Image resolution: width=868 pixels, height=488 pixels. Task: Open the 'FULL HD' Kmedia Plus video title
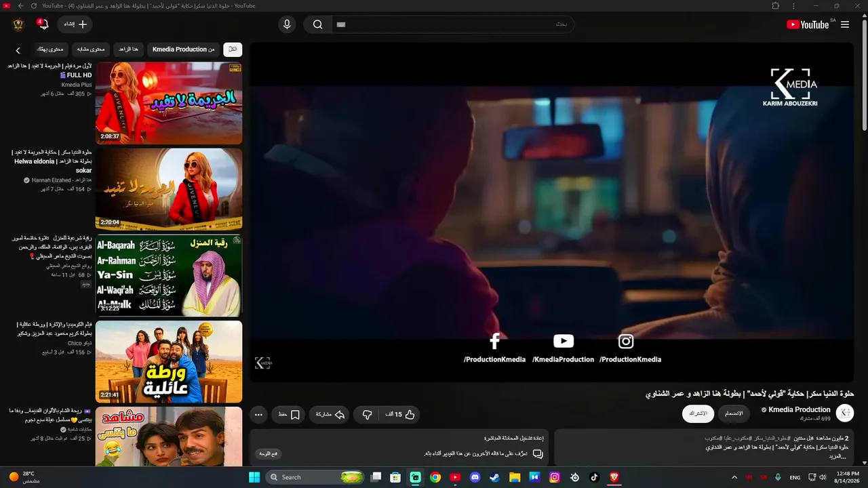point(50,70)
